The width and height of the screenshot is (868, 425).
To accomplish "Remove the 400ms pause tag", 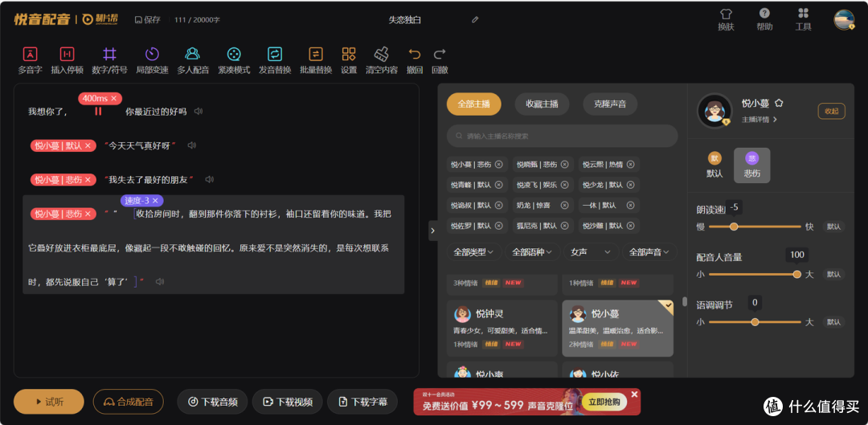I will pos(113,99).
